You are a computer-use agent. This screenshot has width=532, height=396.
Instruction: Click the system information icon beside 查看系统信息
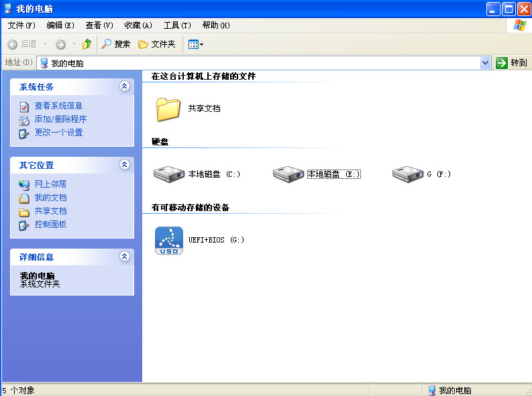tap(24, 107)
